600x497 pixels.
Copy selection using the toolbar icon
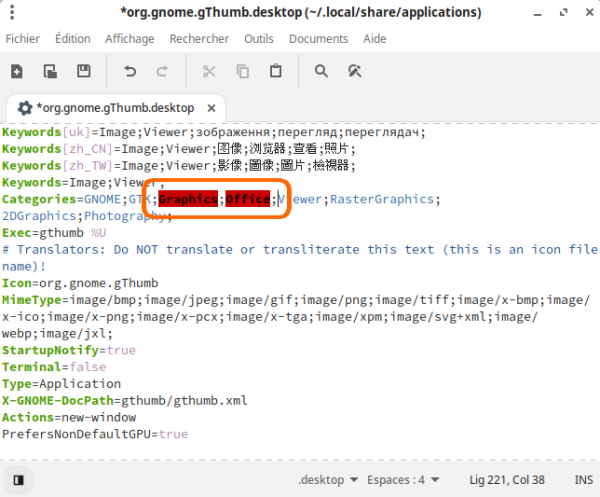pos(242,71)
